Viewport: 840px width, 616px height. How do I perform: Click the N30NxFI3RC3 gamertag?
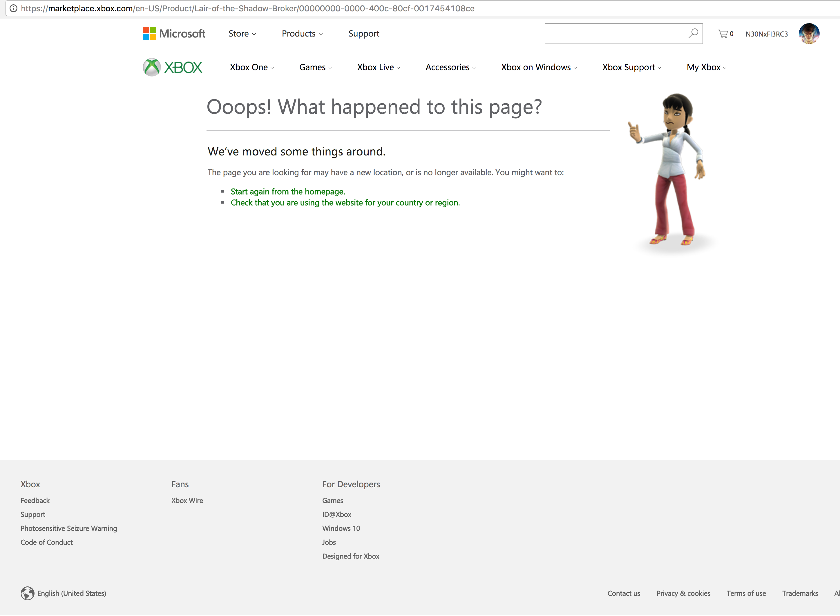tap(766, 34)
